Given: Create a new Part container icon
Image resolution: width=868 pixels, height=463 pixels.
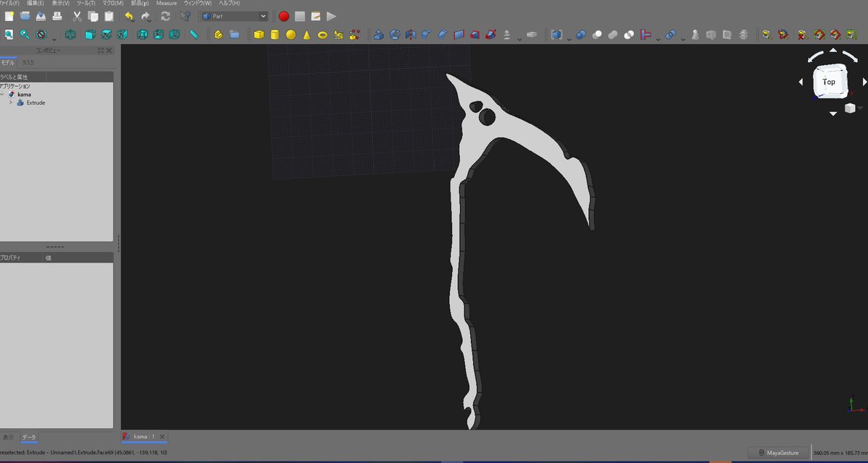Looking at the screenshot, I should point(218,34).
